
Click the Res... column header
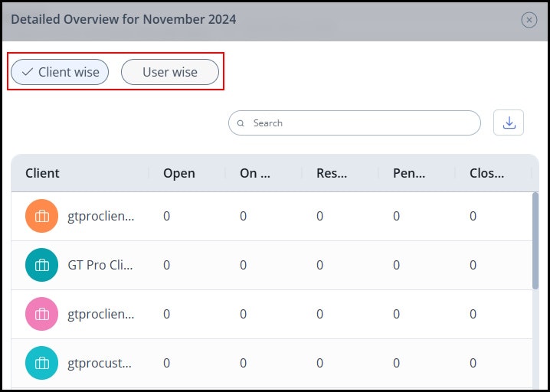pyautogui.click(x=332, y=173)
